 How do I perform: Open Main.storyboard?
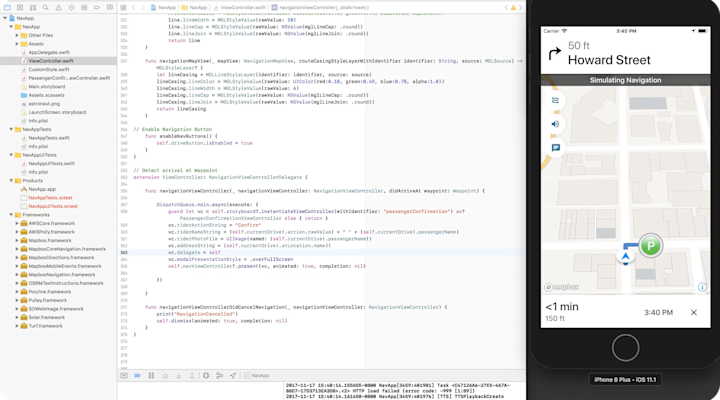(46, 86)
